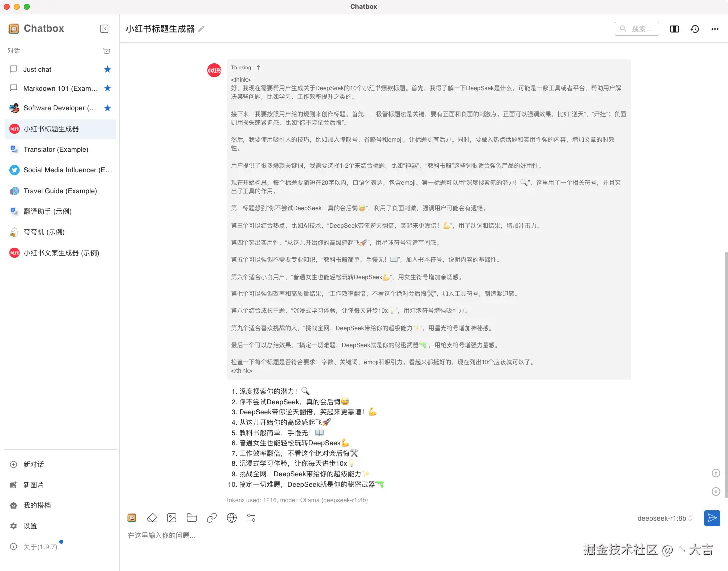Open the deepseek-r1:8b model selector
Screen dimensions: 728x571
tap(665, 518)
